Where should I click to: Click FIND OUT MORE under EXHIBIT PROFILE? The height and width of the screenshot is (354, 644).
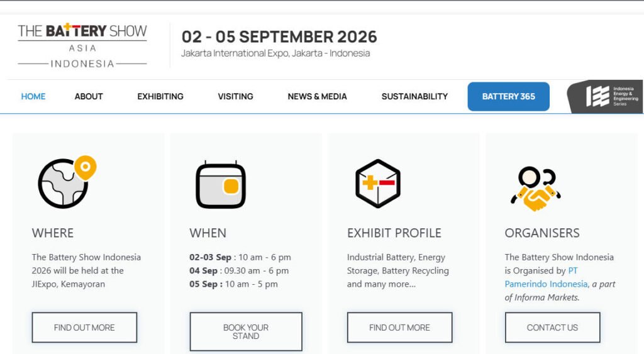(399, 328)
